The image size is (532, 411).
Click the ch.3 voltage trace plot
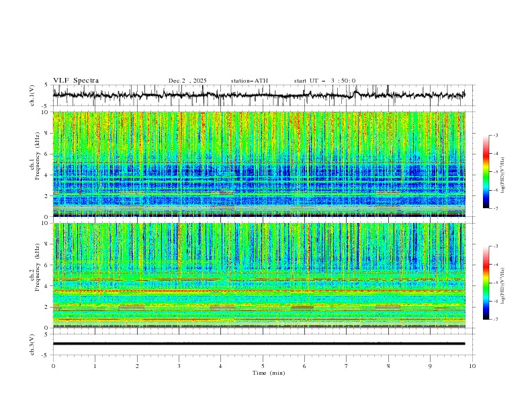[259, 344]
